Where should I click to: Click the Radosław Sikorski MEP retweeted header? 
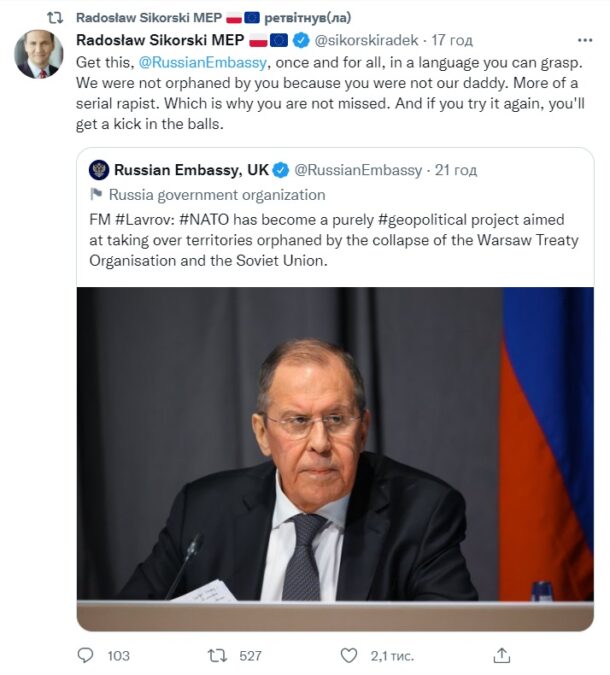170,17
